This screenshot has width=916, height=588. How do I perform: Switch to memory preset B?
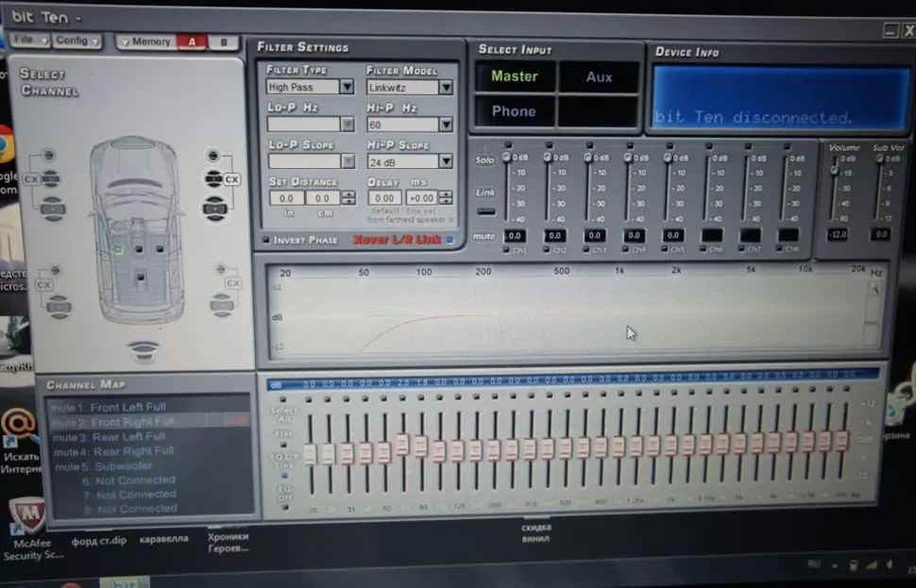coord(223,42)
